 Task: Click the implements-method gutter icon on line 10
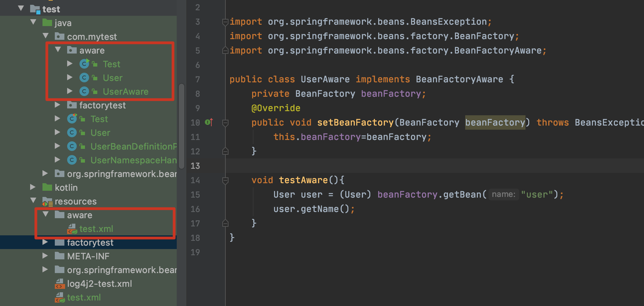(209, 122)
